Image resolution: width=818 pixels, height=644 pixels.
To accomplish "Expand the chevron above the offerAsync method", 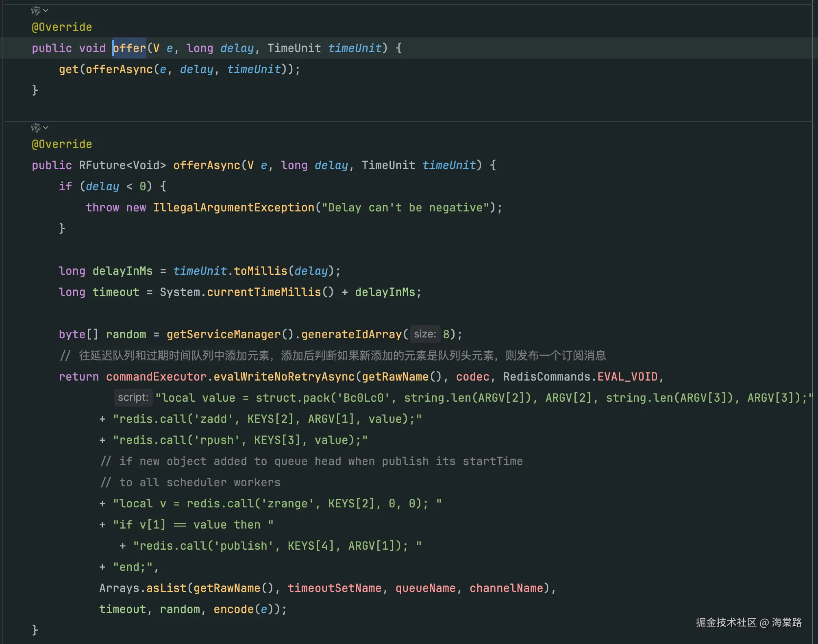I will pos(46,128).
